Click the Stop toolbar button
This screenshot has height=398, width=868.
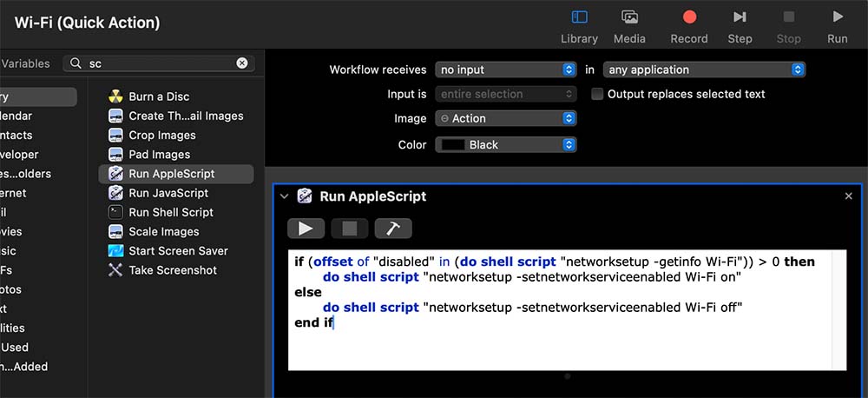(x=789, y=27)
